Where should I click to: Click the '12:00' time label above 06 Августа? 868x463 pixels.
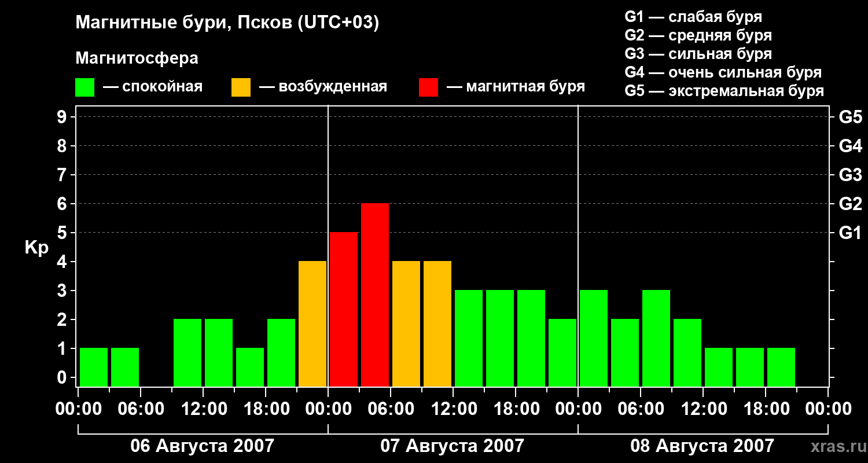203,409
